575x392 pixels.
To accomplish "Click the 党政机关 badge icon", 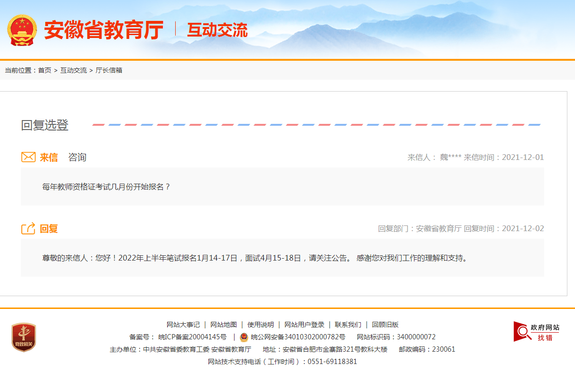I will pos(24,337).
